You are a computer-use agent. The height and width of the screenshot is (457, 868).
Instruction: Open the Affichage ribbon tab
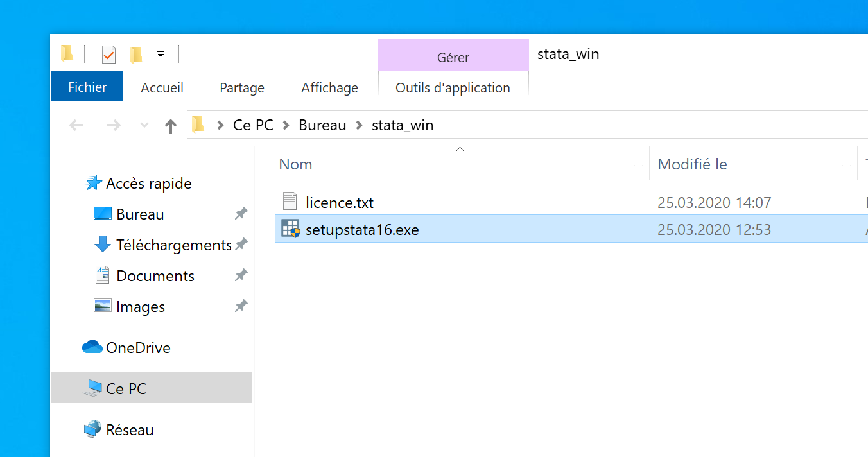[329, 88]
